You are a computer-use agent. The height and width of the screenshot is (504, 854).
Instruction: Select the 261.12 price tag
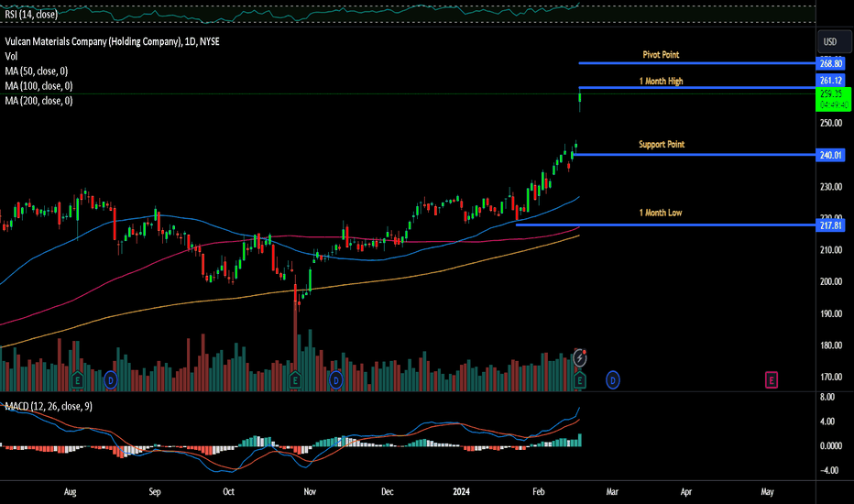coord(830,81)
